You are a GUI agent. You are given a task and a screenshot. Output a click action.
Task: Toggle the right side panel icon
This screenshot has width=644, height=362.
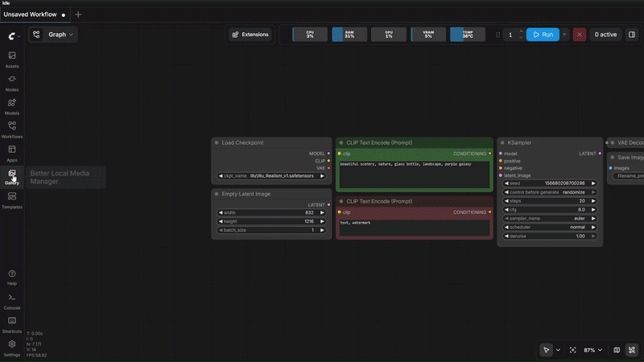click(x=632, y=35)
